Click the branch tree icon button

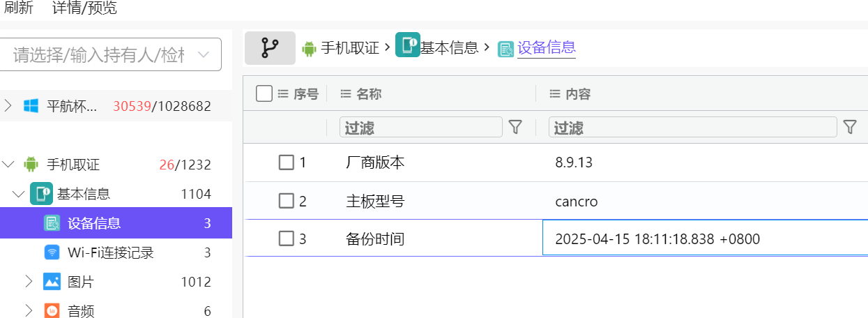[270, 48]
